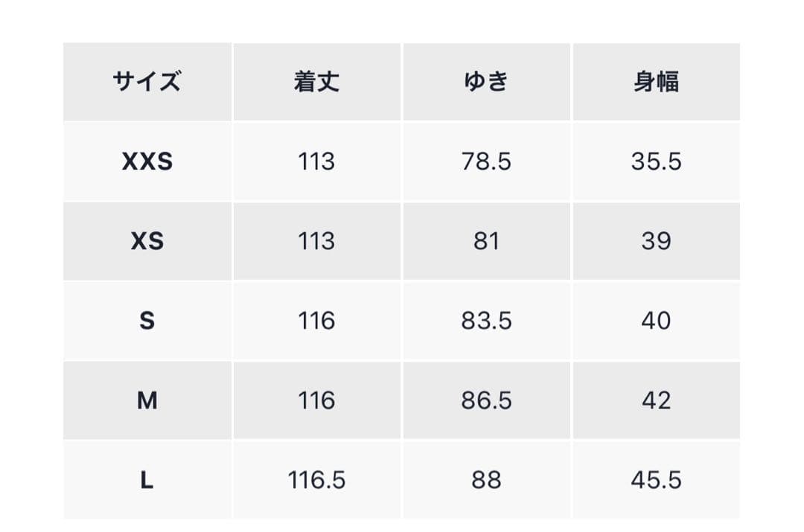This screenshot has height=532, width=804.
Task: Click the M ゆき value 86.5
Action: 486,400
